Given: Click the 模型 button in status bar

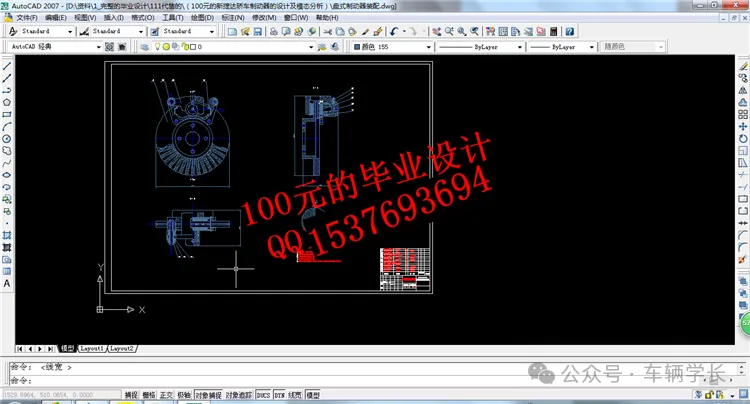Looking at the screenshot, I should (x=312, y=395).
